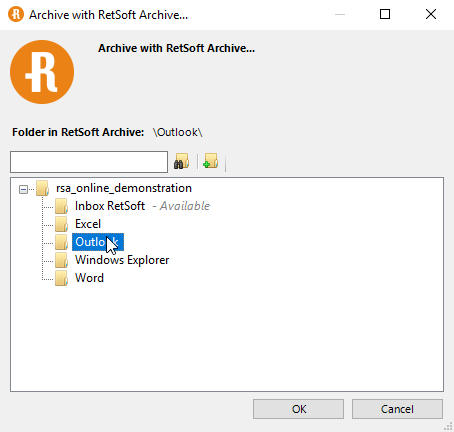Maximize the archive dialog window
This screenshot has width=454, height=432.
[x=385, y=14]
